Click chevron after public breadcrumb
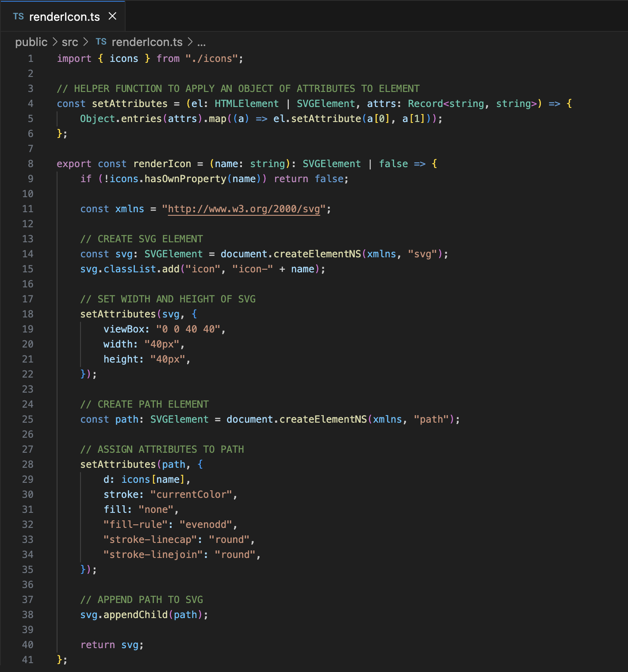 point(55,42)
